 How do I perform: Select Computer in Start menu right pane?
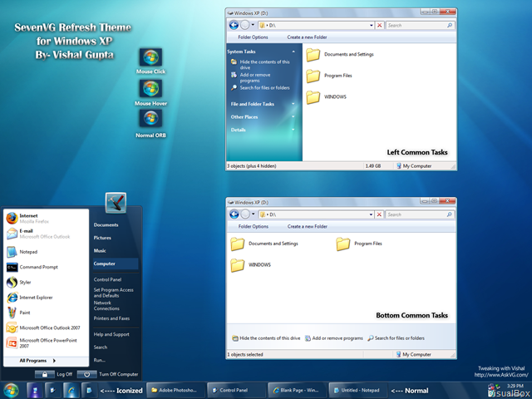[x=116, y=264]
